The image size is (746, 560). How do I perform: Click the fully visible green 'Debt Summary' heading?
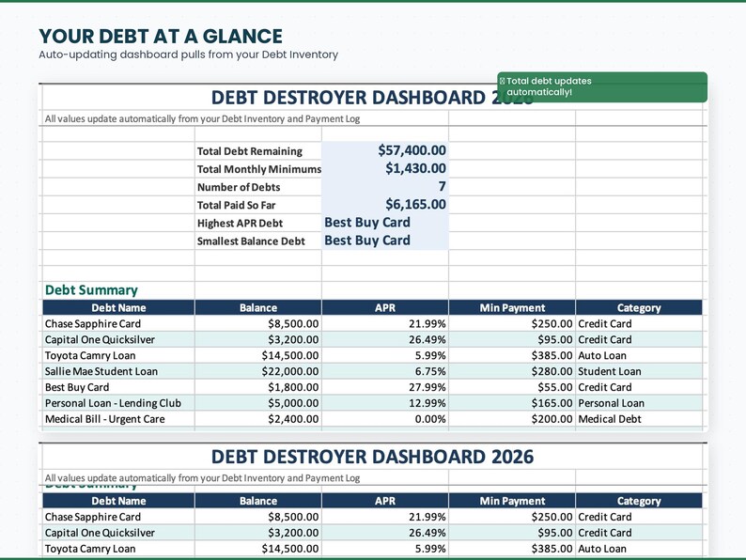[91, 289]
